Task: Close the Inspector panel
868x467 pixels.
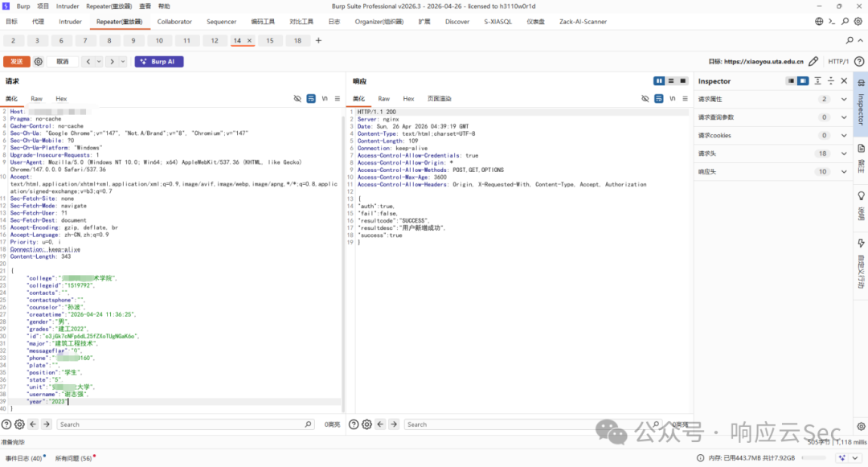Action: (x=844, y=81)
